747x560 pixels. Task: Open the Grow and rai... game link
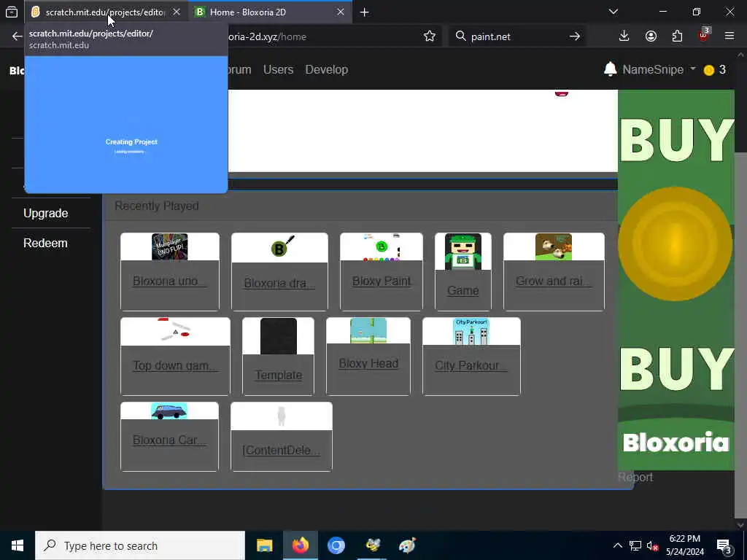[554, 281]
